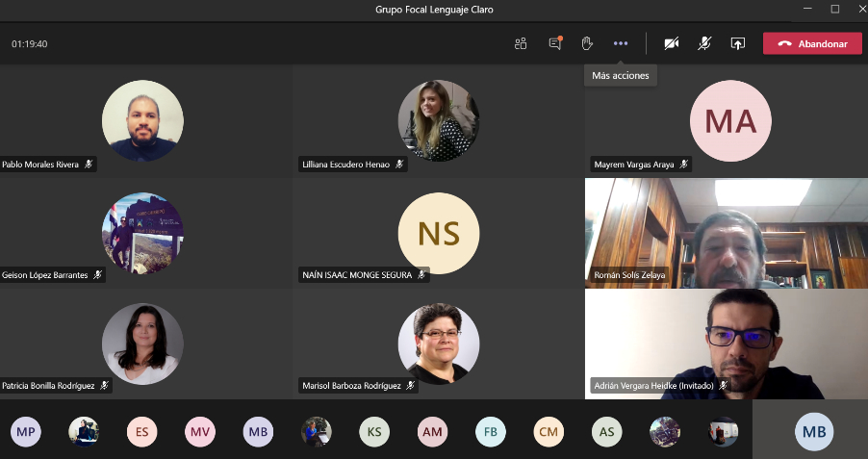This screenshot has height=459, width=868.
Task: Select Román Solís Zelaya's video feed
Action: (727, 233)
